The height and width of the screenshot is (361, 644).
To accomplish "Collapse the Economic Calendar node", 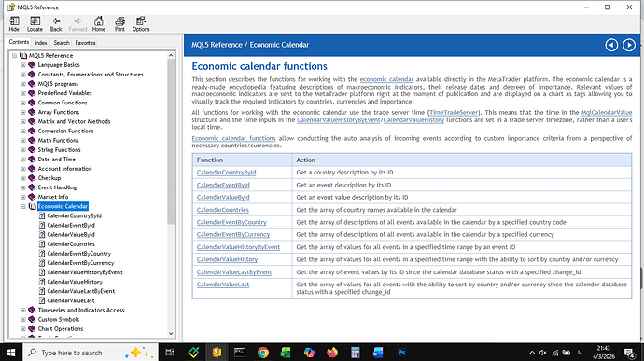I will (23, 206).
